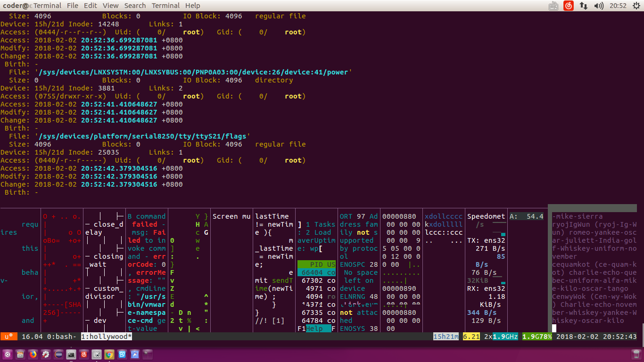Viewport: 644px width, 362px height.
Task: Launch Google Chrome from the dock
Action: tap(109, 354)
